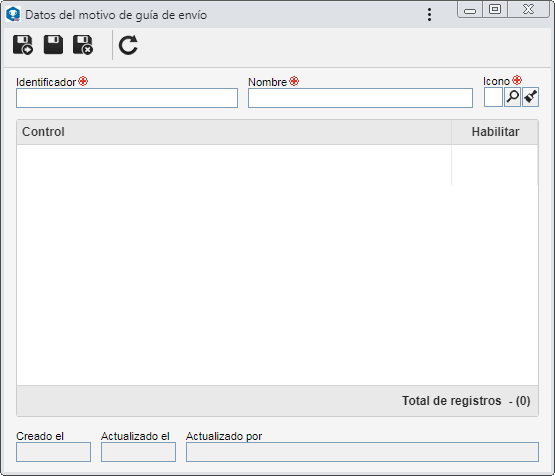
Task: Click the Creado el field
Action: [53, 452]
